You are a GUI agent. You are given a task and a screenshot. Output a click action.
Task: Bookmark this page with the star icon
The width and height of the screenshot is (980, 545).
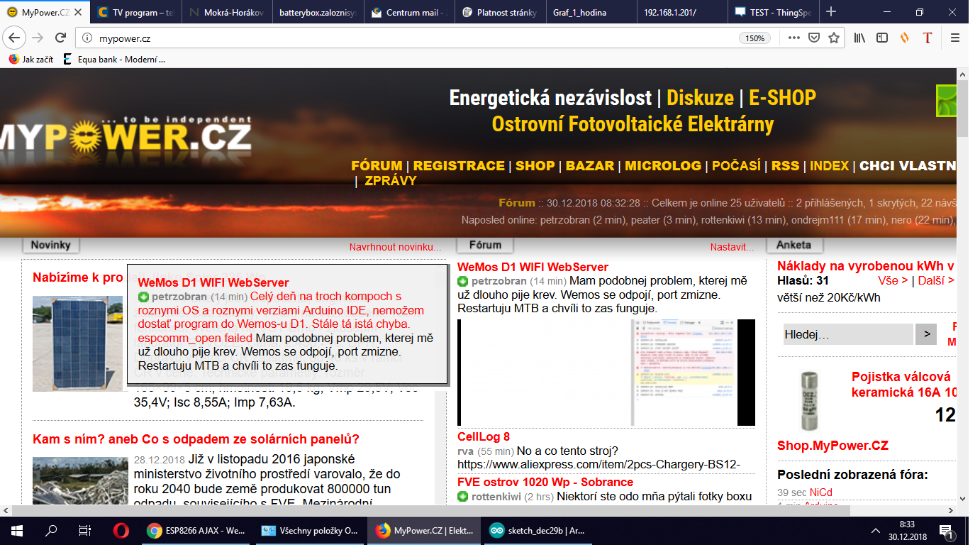834,38
